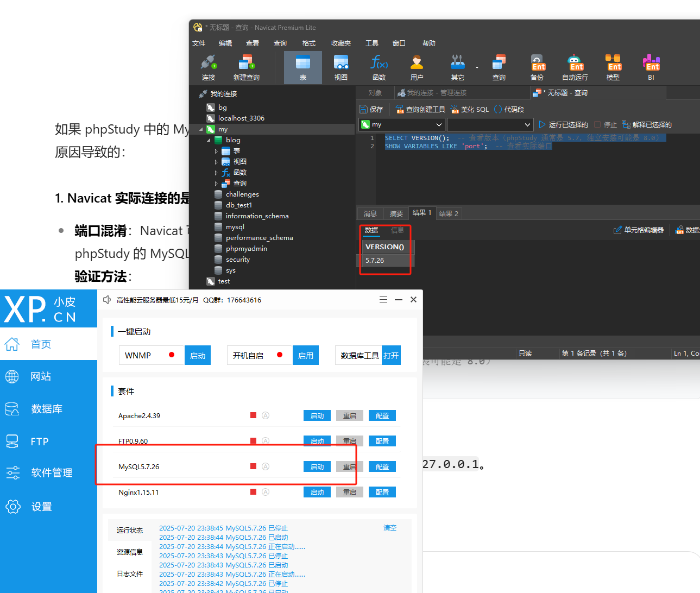The height and width of the screenshot is (593, 700).
Task: Open 新建查询 (New Query) in the Navicat toolbar
Action: [247, 67]
